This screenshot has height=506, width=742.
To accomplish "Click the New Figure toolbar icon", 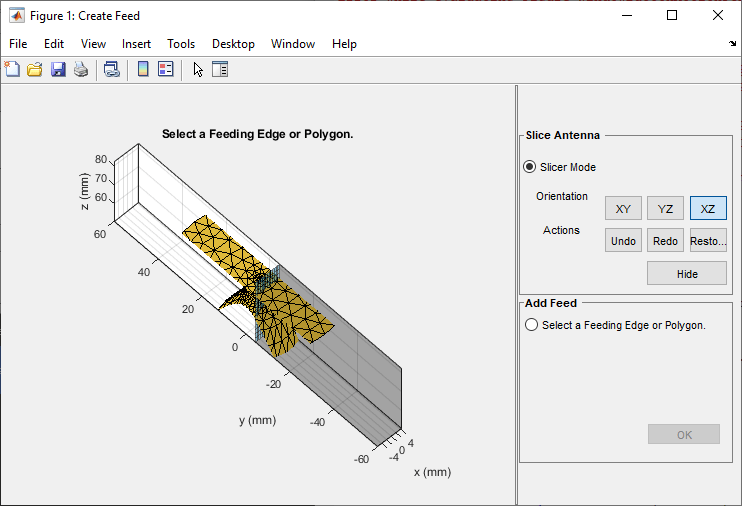I will coord(12,70).
